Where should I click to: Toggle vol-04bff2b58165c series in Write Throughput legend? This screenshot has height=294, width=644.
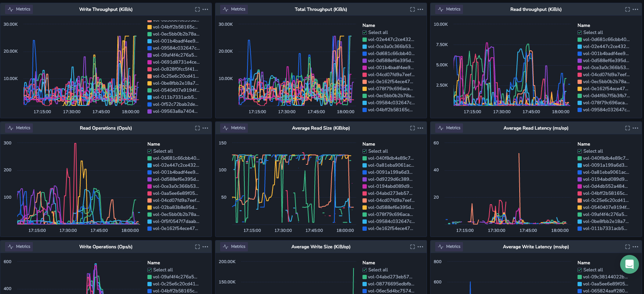[173, 27]
